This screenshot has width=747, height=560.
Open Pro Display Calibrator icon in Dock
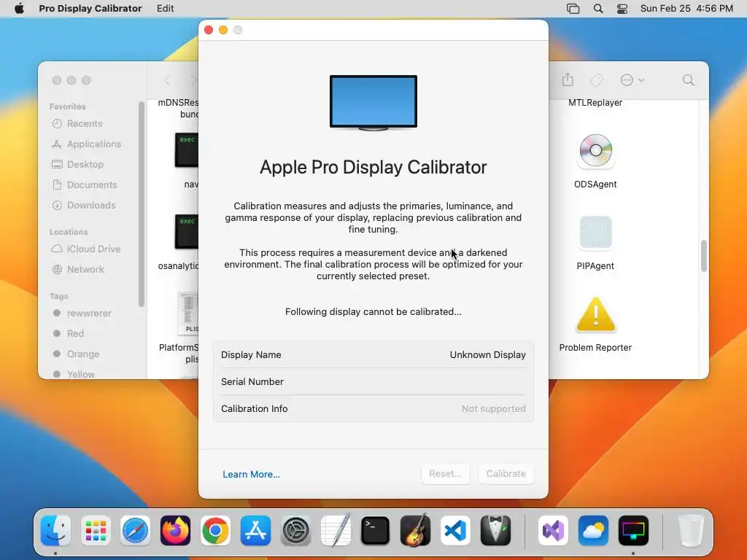pos(633,531)
